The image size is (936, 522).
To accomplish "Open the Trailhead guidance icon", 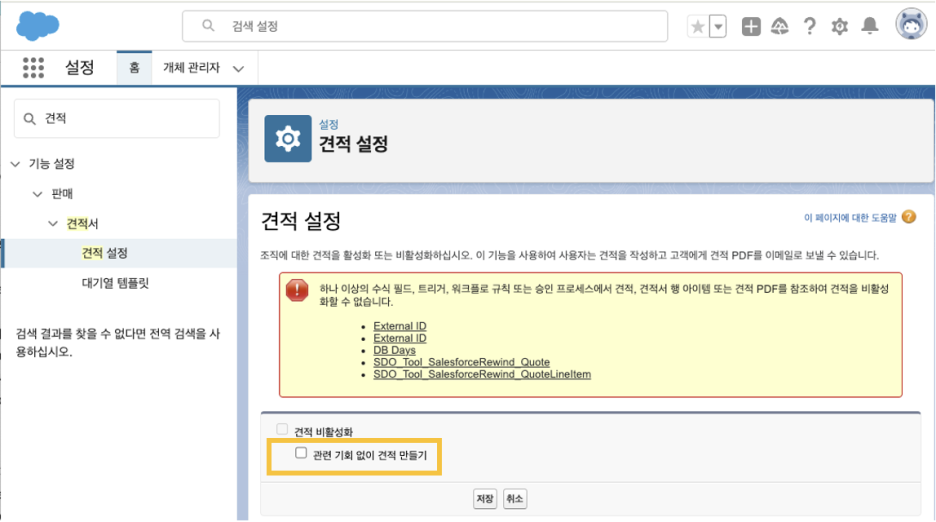I will (x=780, y=26).
